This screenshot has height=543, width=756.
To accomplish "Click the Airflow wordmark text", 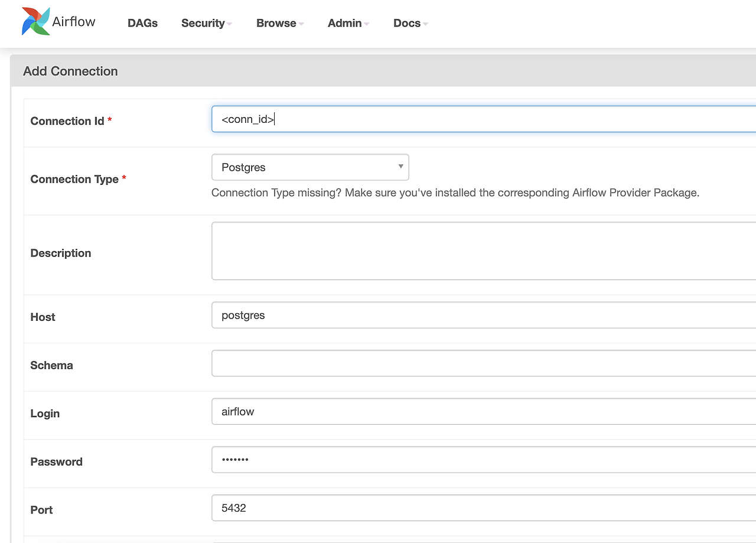I will [x=74, y=22].
